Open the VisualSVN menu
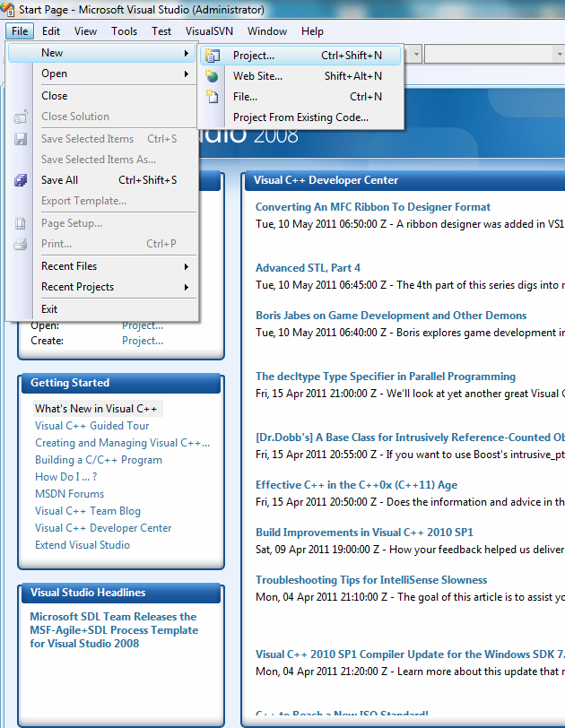 (x=209, y=31)
